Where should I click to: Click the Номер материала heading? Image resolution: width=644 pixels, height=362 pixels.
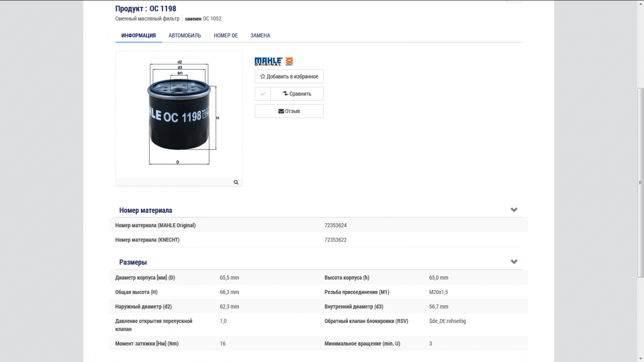point(146,210)
